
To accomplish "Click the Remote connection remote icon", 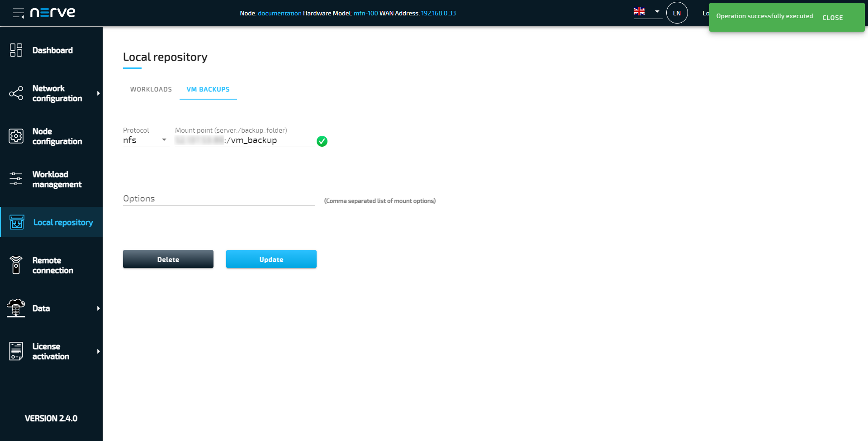I will click(x=16, y=265).
